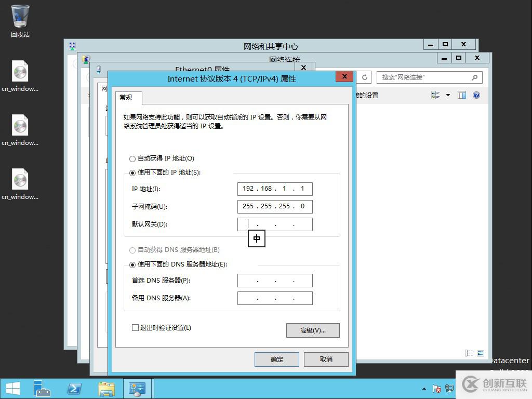The image size is (532, 399).
Task: Click the IP address field 192.168.1.1
Action: (275, 189)
